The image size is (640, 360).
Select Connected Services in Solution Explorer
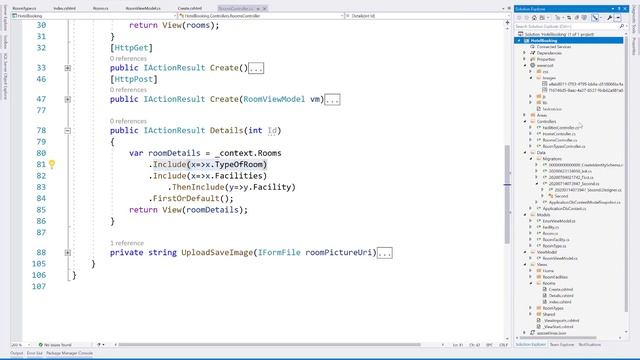[x=553, y=47]
